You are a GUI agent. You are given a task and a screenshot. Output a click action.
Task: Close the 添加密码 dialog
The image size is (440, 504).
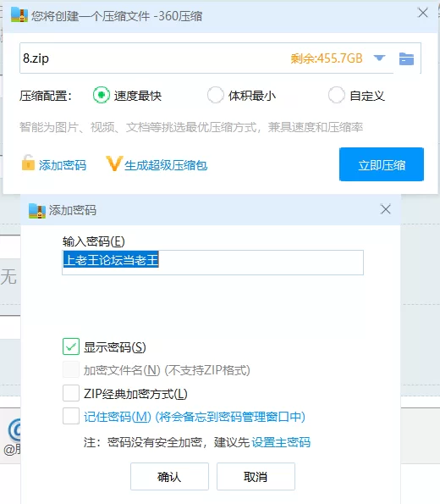(385, 209)
